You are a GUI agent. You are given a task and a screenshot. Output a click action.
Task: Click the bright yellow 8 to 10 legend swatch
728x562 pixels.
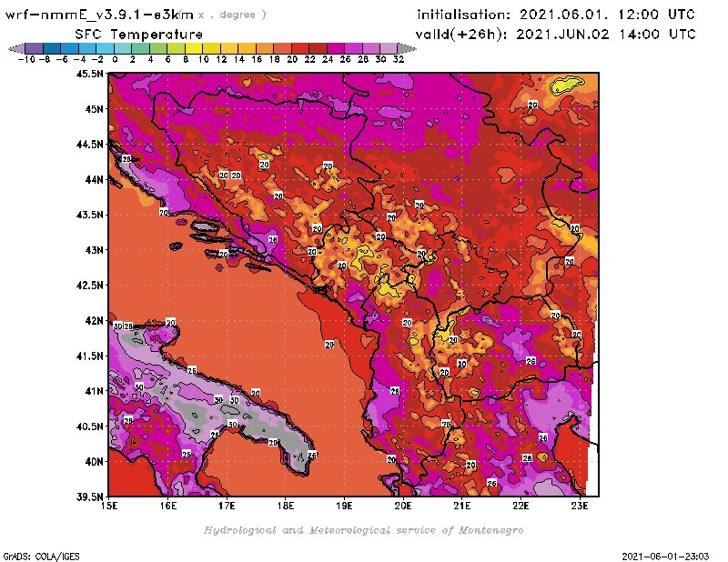(194, 48)
